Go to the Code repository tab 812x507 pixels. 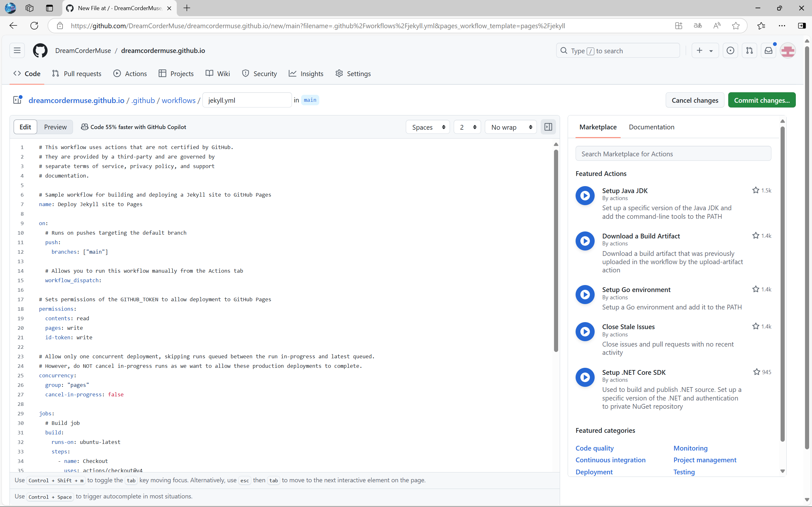click(27, 74)
